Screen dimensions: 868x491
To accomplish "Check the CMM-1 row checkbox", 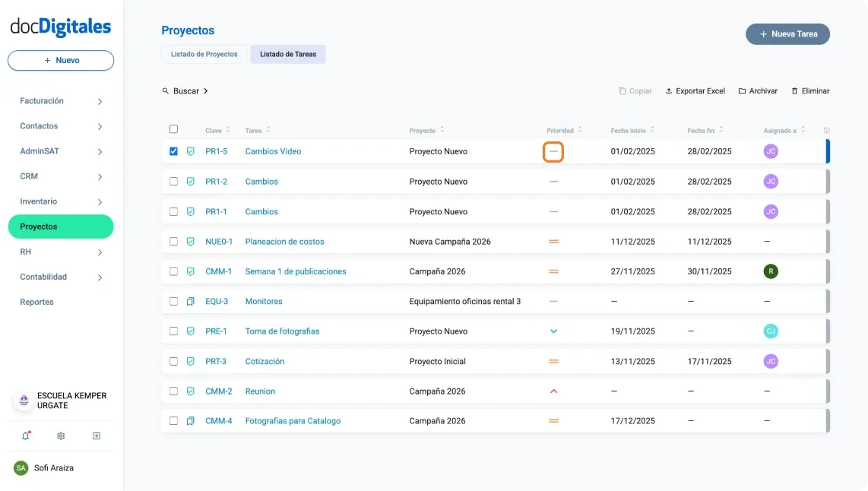I will pos(173,271).
